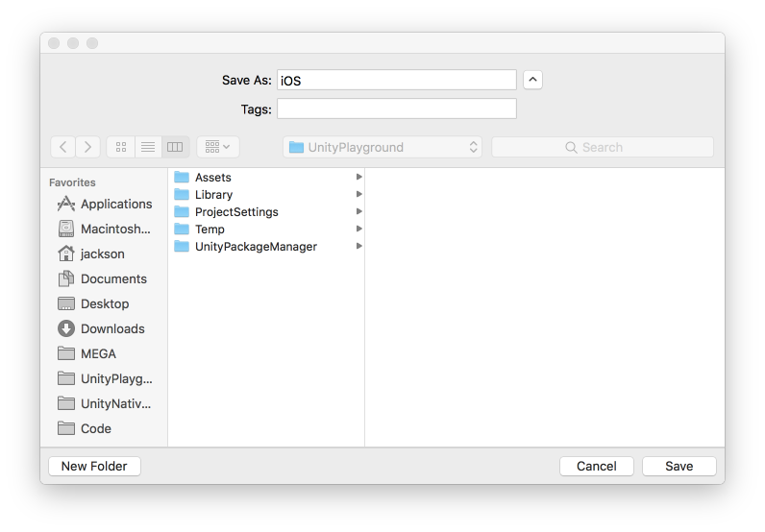
Task: Open Downloads in the sidebar
Action: (x=102, y=328)
